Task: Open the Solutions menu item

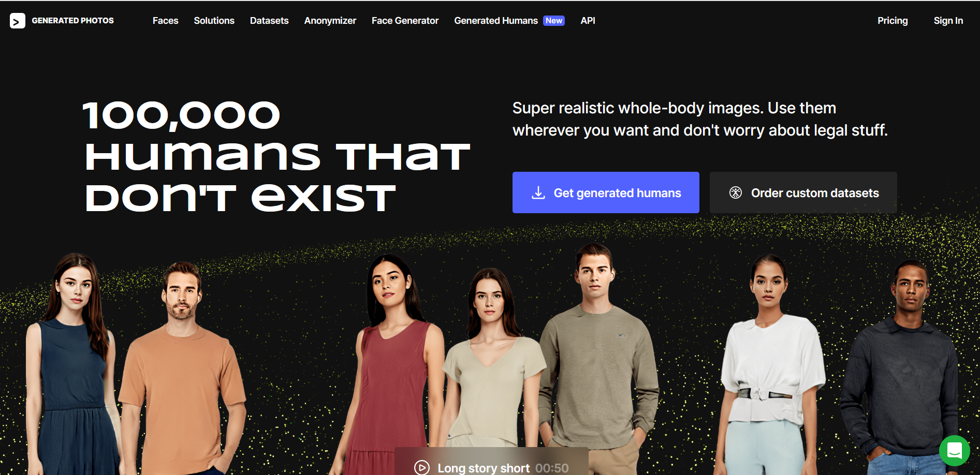Action: 214,21
